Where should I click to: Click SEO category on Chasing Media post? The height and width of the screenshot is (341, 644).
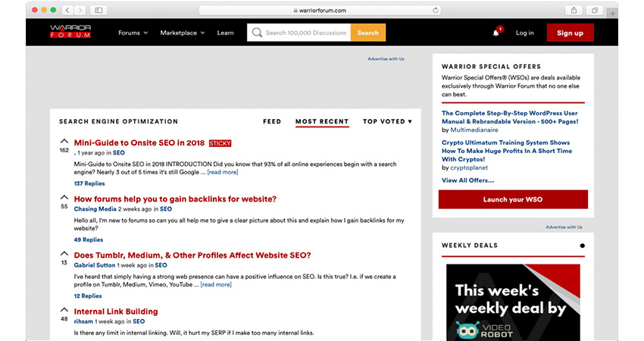coord(166,209)
